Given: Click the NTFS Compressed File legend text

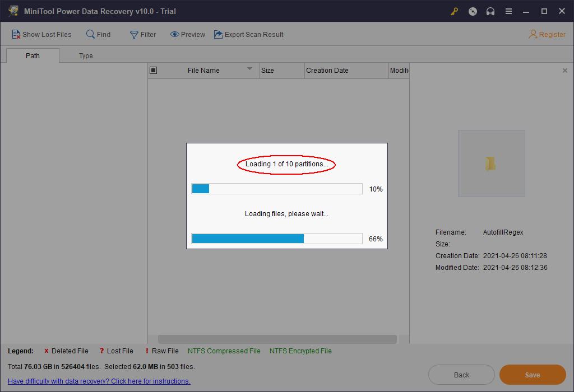Looking at the screenshot, I should pos(224,351).
